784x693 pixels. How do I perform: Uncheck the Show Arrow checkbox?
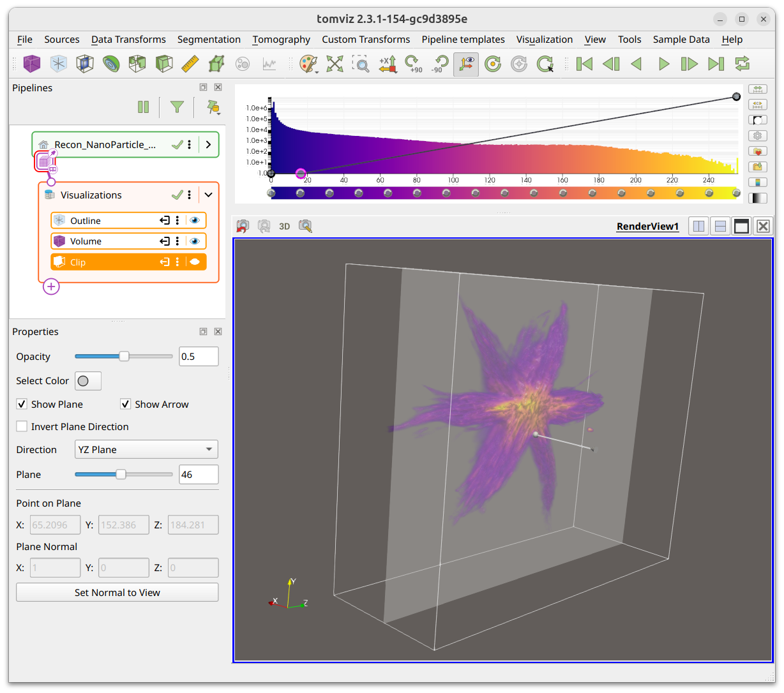(126, 404)
